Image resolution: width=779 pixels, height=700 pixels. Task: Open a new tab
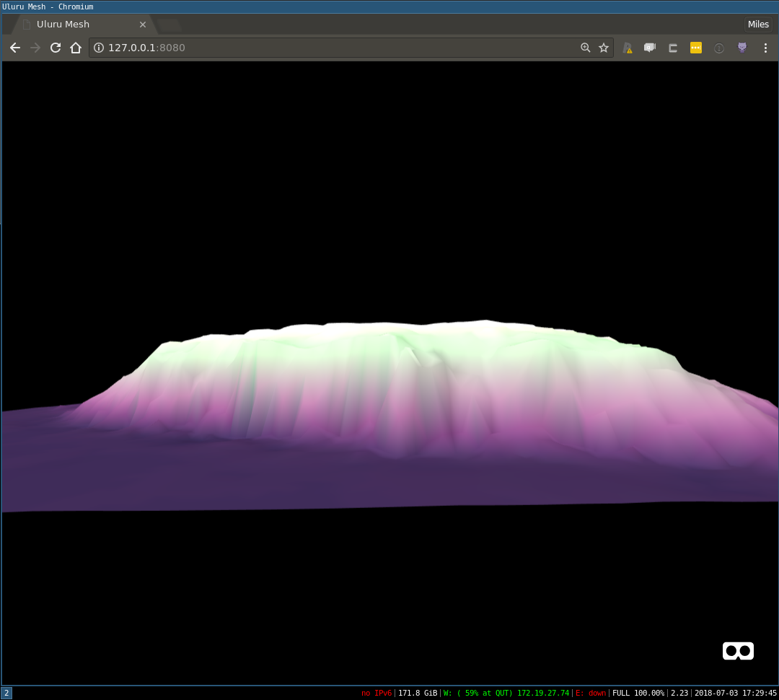pyautogui.click(x=170, y=25)
